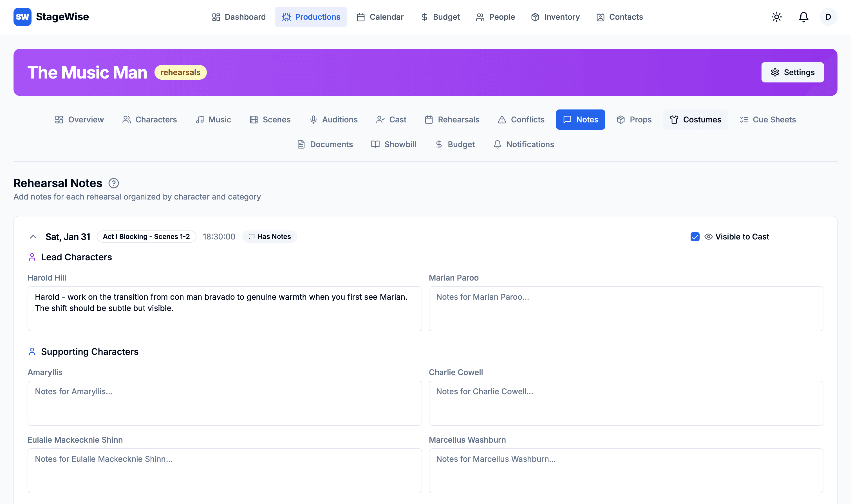
Task: Click the eye icon beside Visible to Cast
Action: pos(708,237)
